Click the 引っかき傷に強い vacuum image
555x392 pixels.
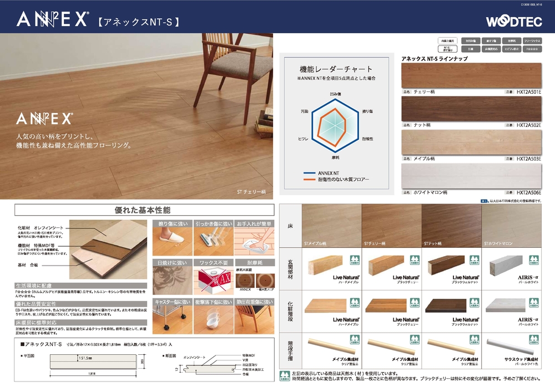[214, 241]
